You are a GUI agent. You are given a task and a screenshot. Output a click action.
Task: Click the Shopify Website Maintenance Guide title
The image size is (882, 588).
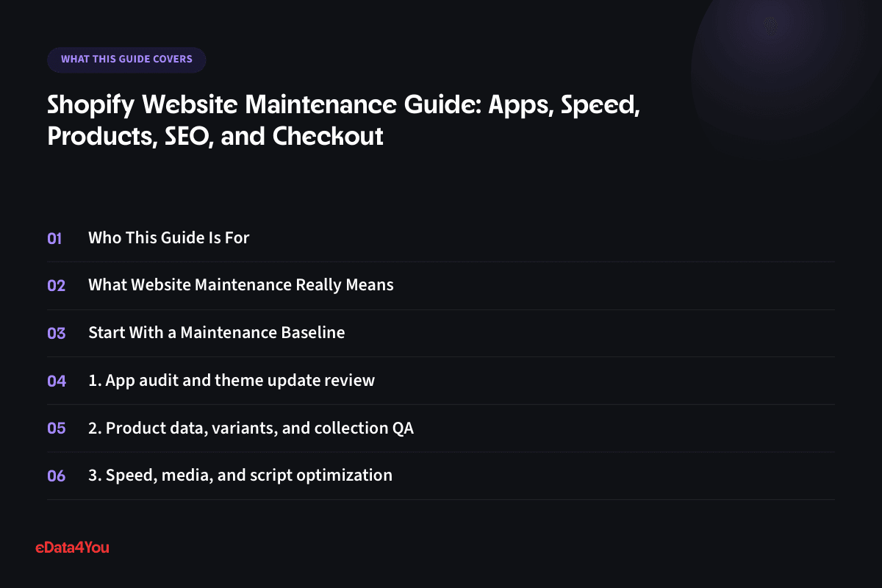[x=344, y=121]
